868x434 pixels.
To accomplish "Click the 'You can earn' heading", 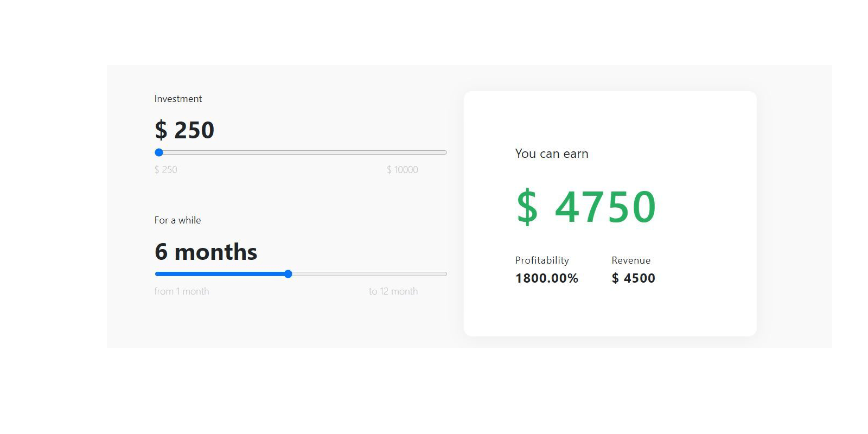I will [x=552, y=154].
